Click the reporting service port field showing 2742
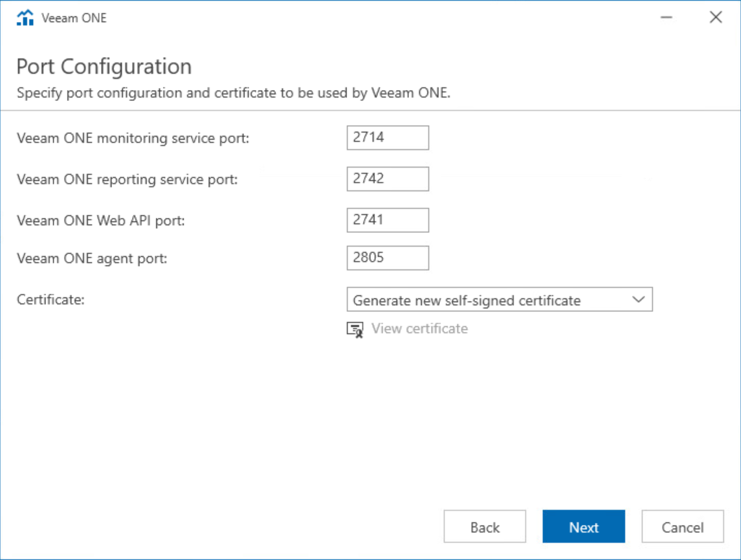Image resolution: width=741 pixels, height=560 pixels. point(387,179)
